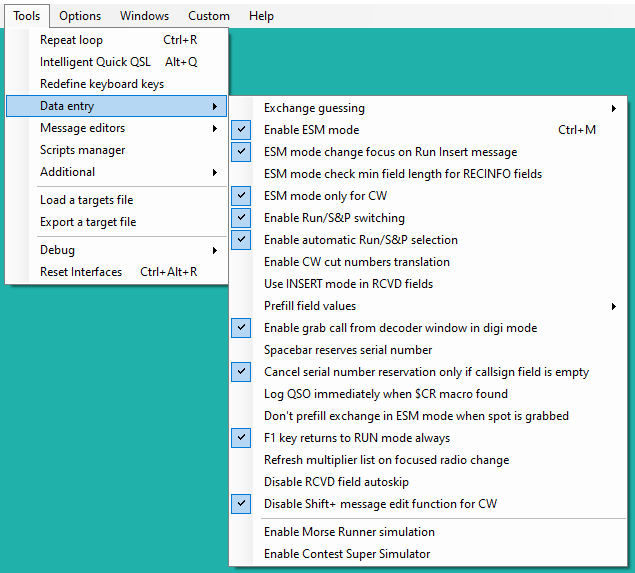This screenshot has height=573, width=635.
Task: Enable Use INSERT mode in RCVD fields
Action: 428,284
